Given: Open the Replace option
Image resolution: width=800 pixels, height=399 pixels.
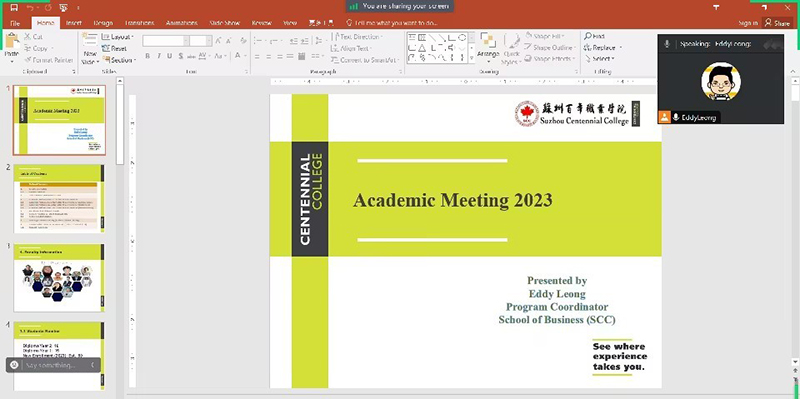Looking at the screenshot, I should [603, 47].
